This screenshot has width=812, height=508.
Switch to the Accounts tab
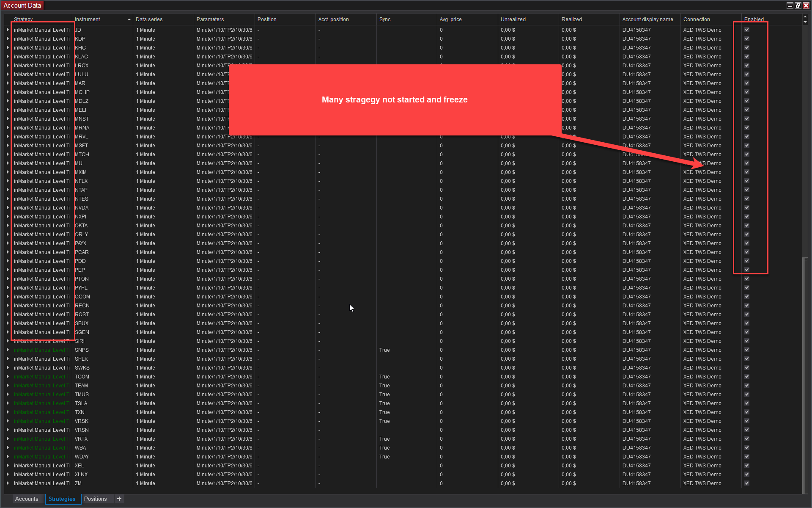26,499
